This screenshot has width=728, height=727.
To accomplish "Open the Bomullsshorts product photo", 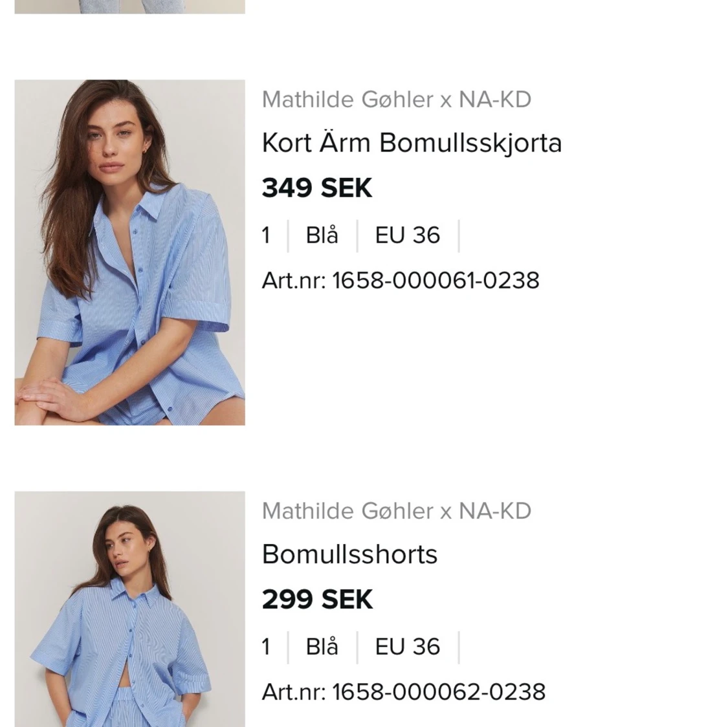I will point(129,609).
